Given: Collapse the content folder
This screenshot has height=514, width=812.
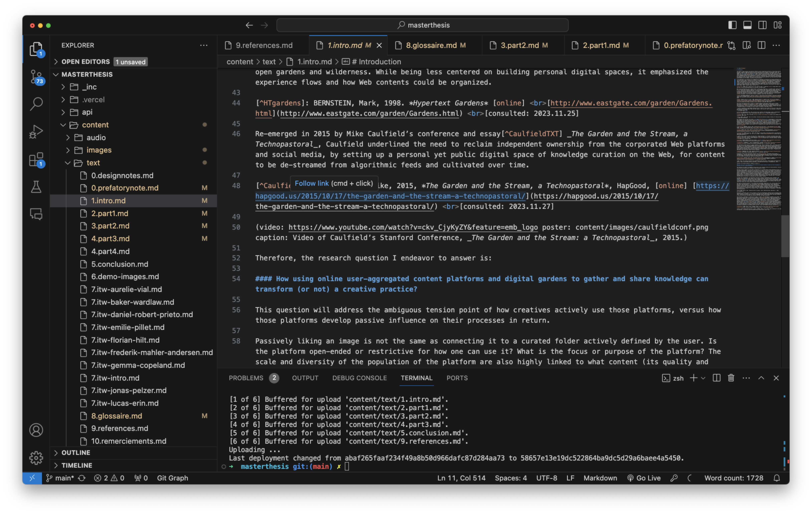Looking at the screenshot, I should 95,125.
